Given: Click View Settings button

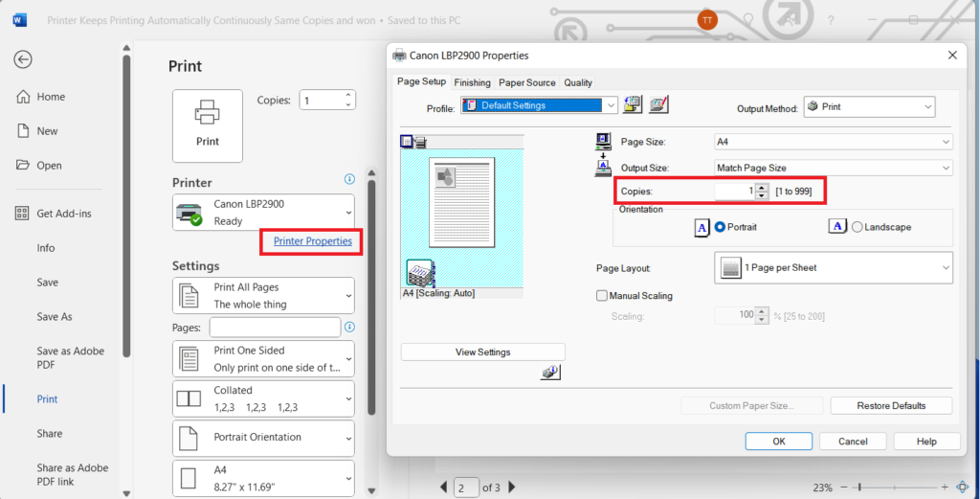Looking at the screenshot, I should (482, 352).
